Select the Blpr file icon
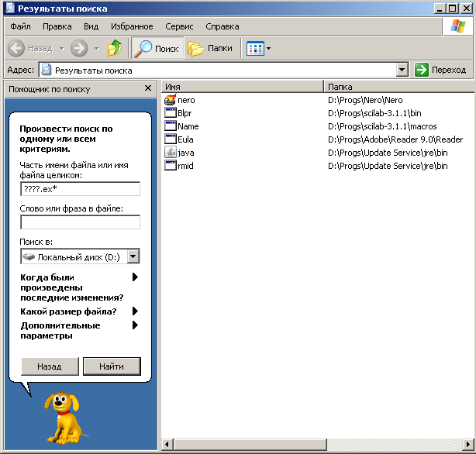Viewport: 476px width, 454px height. pyautogui.click(x=171, y=113)
